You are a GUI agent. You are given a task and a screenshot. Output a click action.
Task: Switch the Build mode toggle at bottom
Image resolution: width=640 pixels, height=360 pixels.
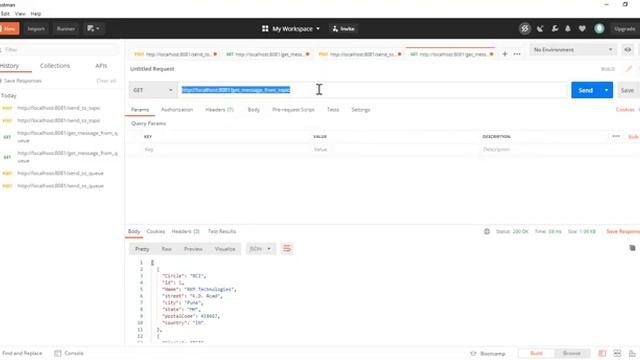coord(536,353)
